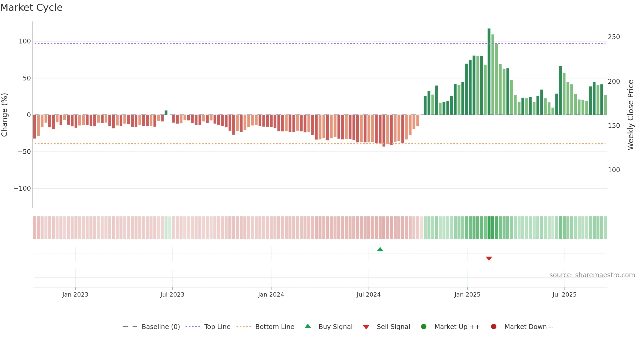Click the darkest green heatmap cell in the strip
Image resolution: width=644 pixels, height=362 pixels.
coord(489,228)
